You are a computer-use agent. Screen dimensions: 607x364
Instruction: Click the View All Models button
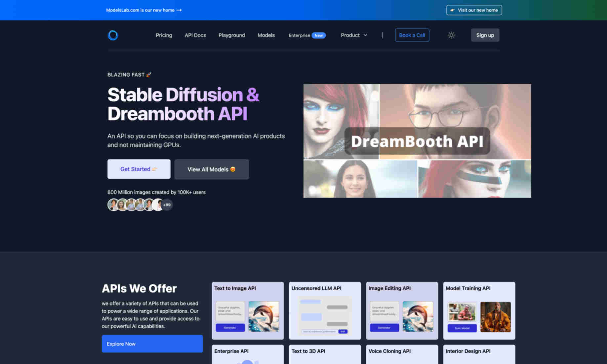(x=212, y=169)
